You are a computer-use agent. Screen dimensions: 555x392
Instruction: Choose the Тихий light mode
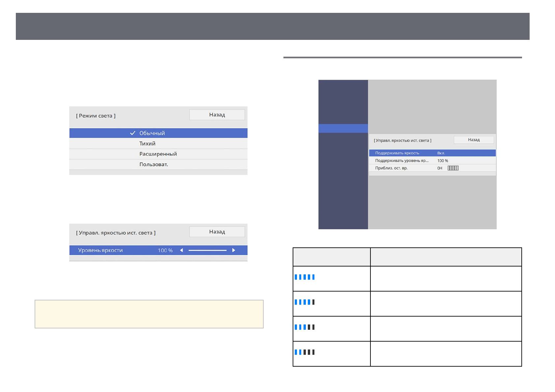coord(147,144)
